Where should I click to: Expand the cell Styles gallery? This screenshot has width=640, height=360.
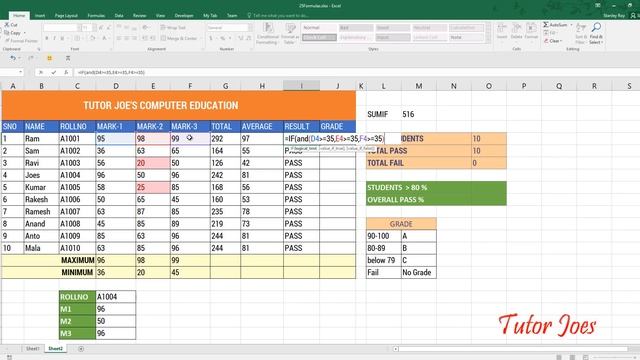click(x=488, y=40)
